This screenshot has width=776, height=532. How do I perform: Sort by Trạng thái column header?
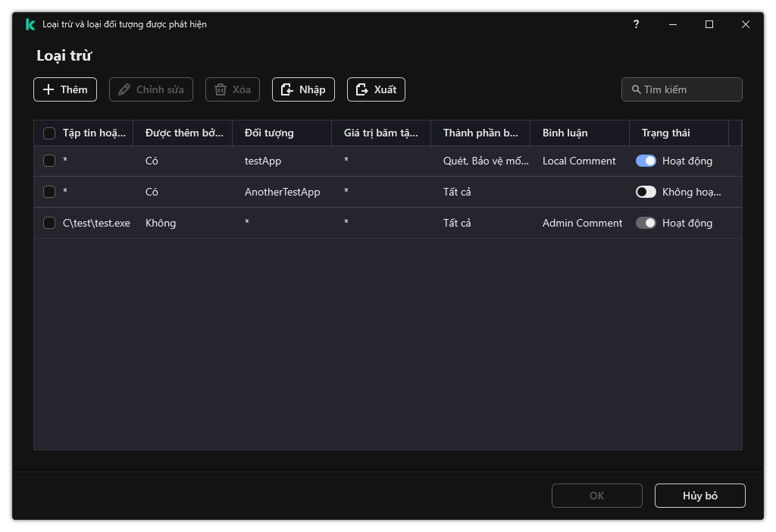click(x=665, y=133)
